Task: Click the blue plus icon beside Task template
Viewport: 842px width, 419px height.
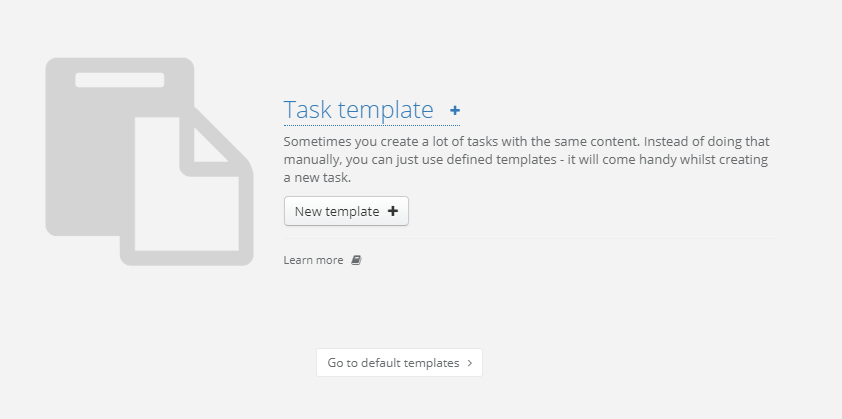Action: coord(455,111)
